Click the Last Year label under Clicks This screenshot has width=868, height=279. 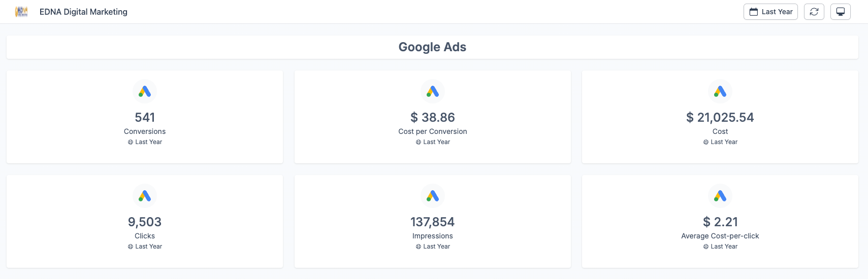149,247
